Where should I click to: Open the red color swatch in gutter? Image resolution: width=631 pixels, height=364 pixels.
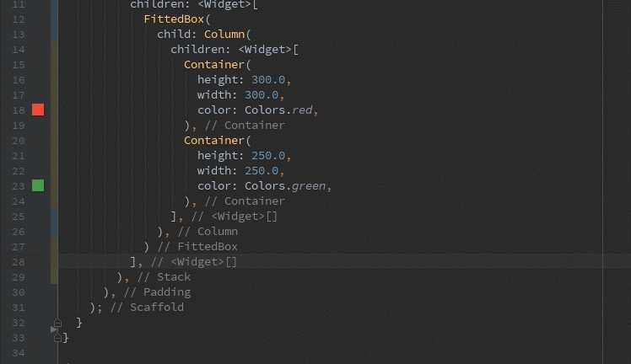pyautogui.click(x=38, y=110)
